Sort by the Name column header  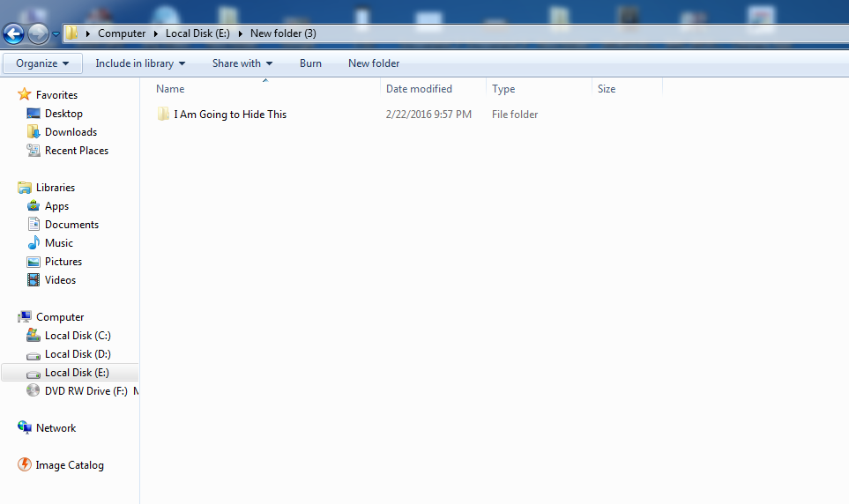point(170,89)
